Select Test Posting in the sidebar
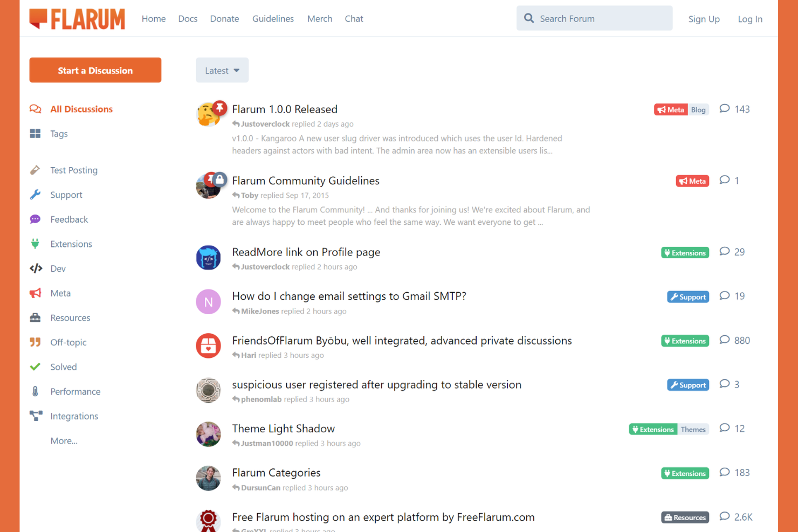Screen dimensions: 798x532 [74, 170]
